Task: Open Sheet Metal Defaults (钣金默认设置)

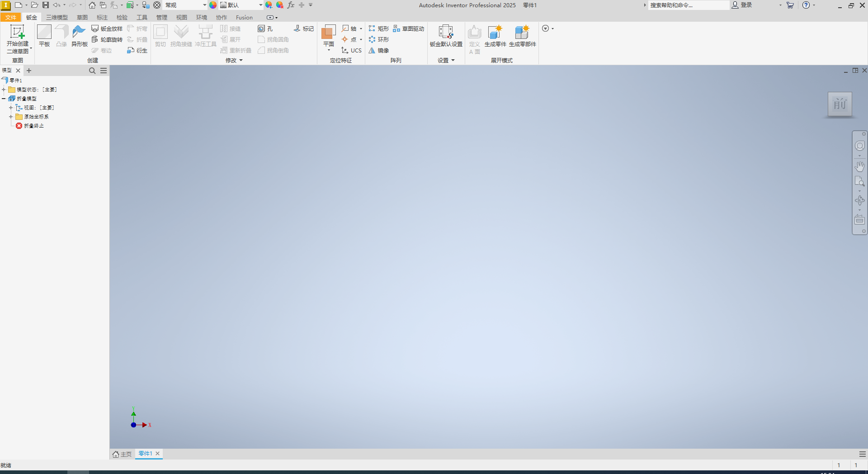Action: coord(445,36)
